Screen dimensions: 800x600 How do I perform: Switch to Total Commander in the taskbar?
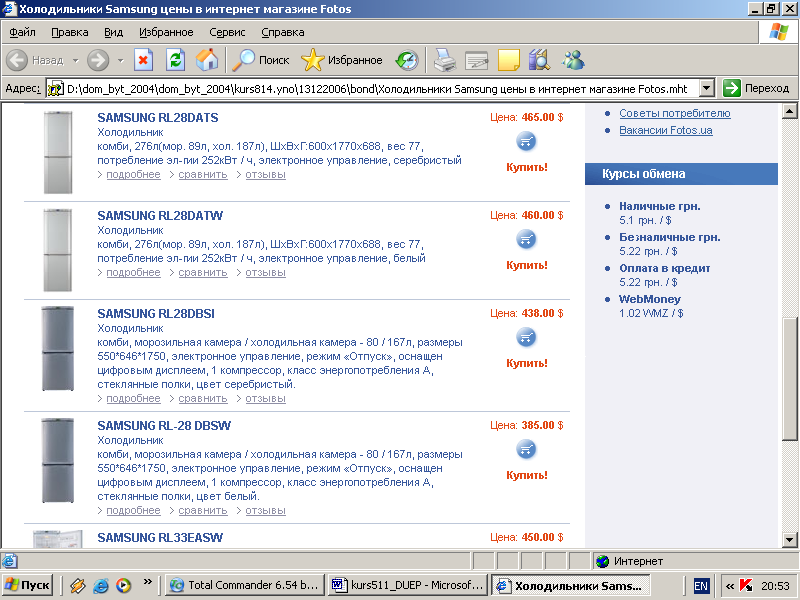245,585
